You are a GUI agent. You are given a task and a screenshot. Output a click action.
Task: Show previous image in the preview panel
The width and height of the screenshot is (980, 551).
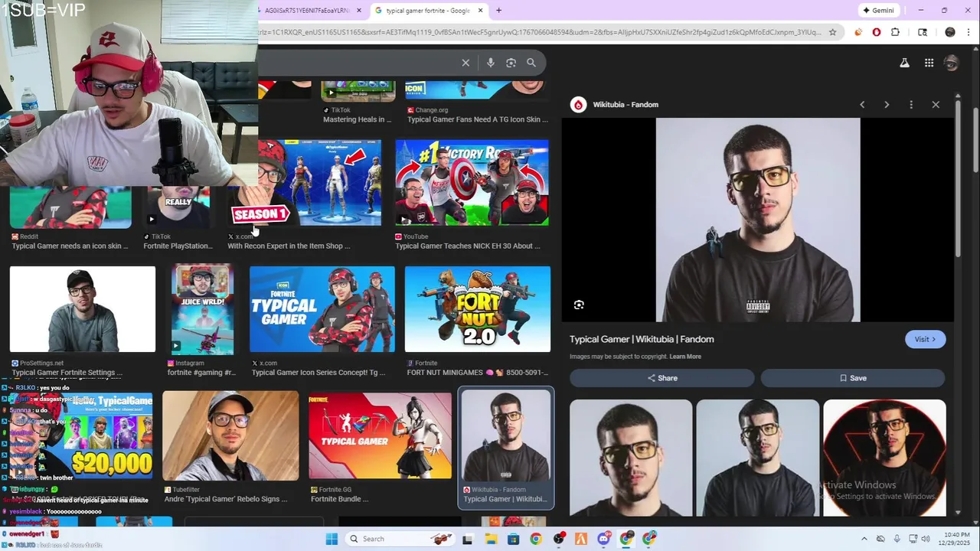[x=862, y=104]
